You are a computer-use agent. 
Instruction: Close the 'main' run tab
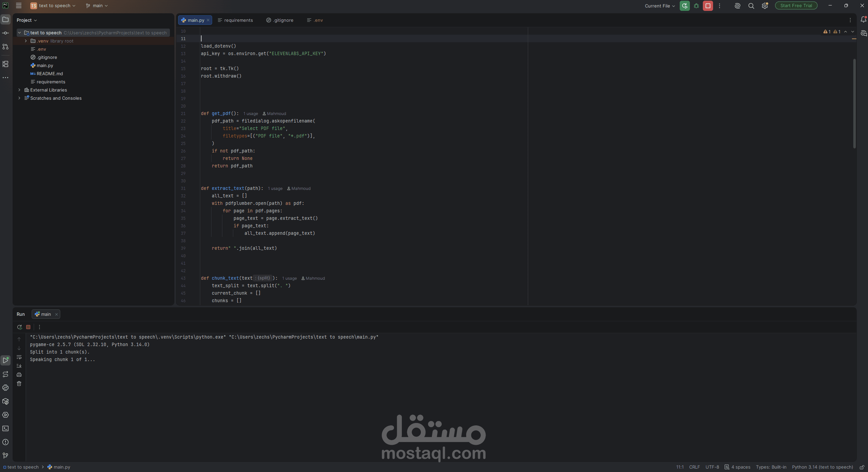57,314
